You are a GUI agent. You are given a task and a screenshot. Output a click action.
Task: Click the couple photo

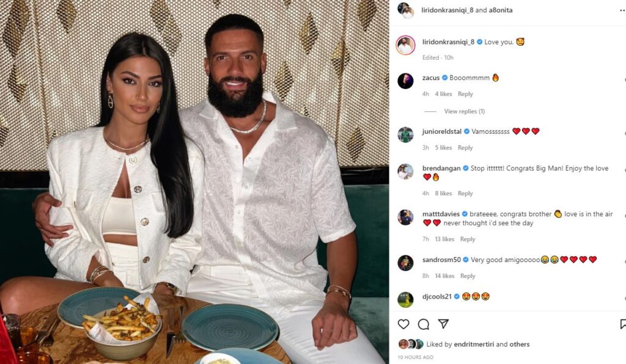click(194, 182)
